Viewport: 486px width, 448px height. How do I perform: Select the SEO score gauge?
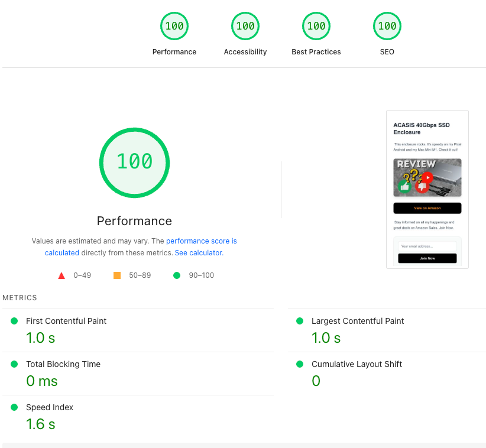point(387,26)
